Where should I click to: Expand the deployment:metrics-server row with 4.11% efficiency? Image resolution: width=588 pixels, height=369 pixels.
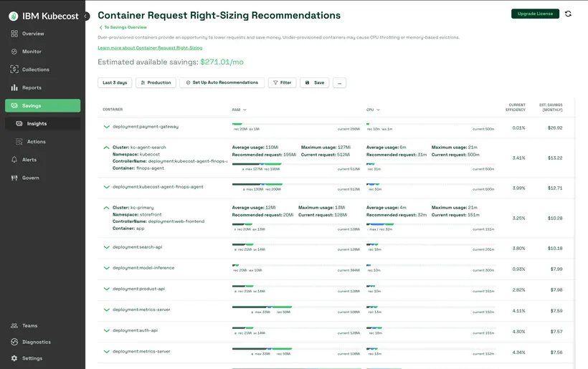click(107, 310)
